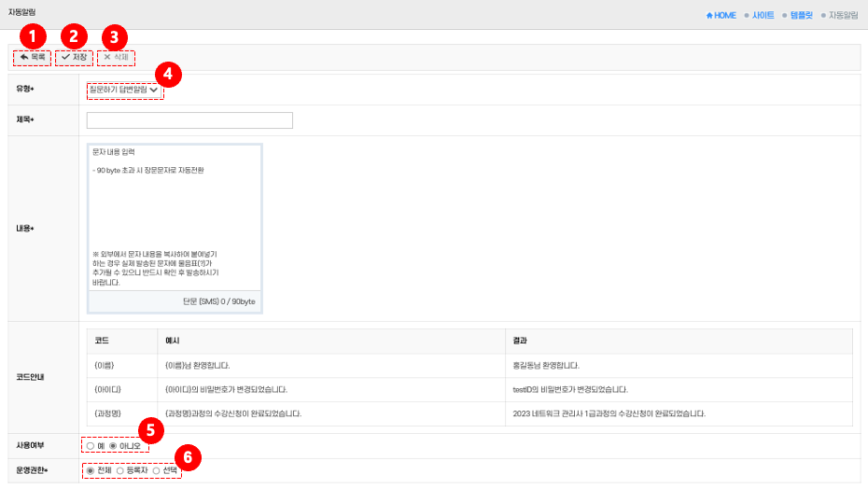Click the 결과 column header

[x=521, y=342]
